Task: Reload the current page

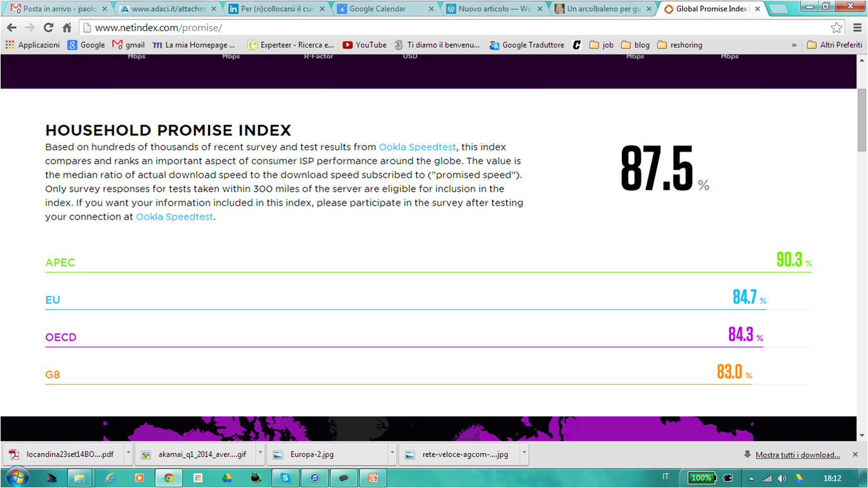Action: 48,28
